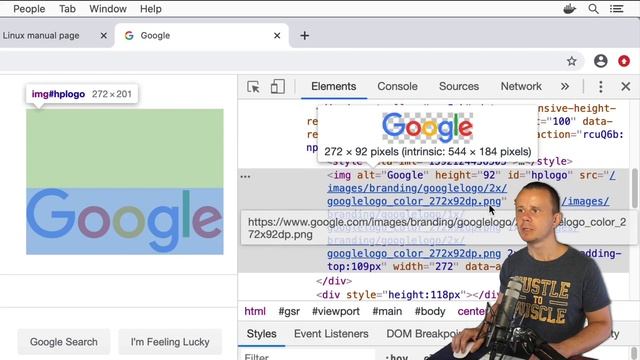Open the Event Listeners sidebar tab
Viewport: 640px width, 360px height.
point(331,334)
